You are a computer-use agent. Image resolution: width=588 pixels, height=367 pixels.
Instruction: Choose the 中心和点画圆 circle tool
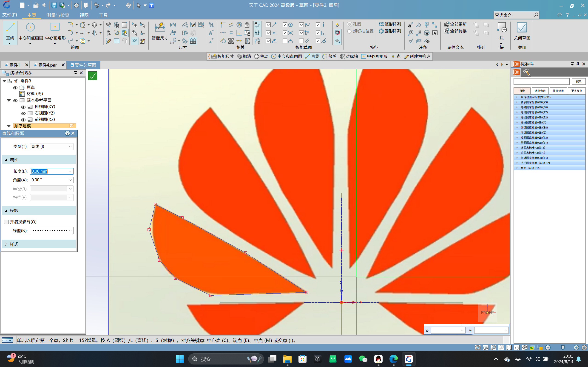30,31
